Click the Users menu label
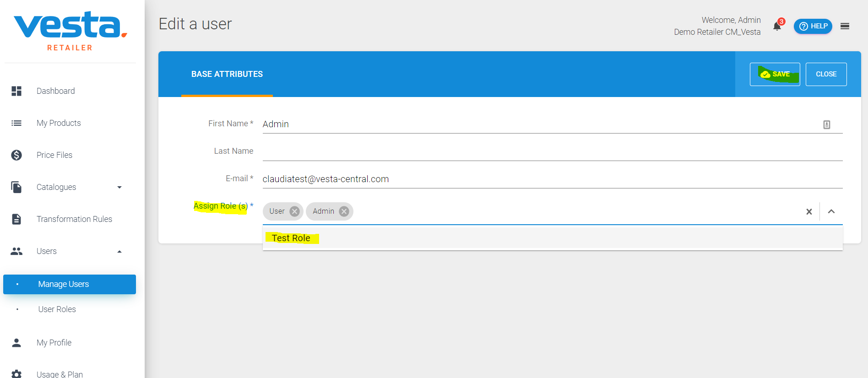 click(x=47, y=251)
